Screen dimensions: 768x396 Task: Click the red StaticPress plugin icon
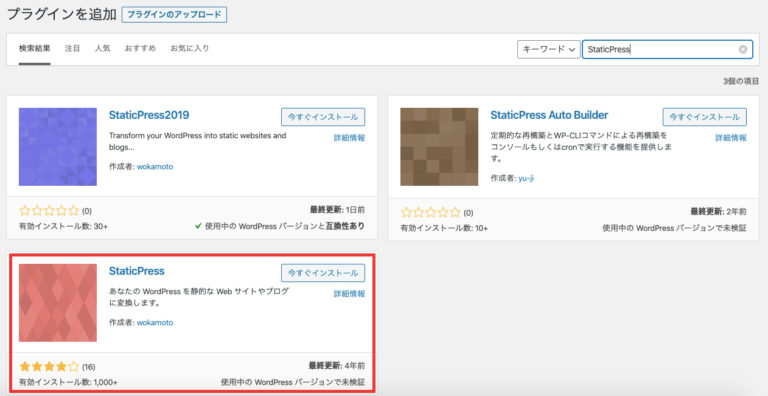(58, 302)
